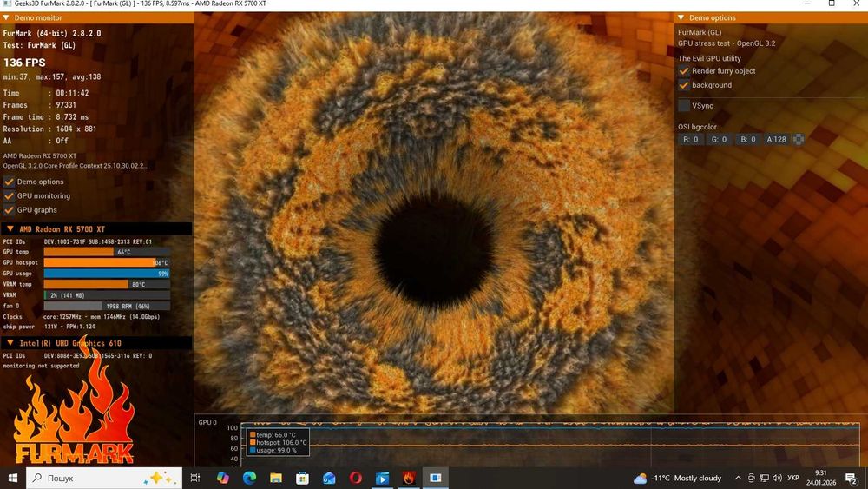Open the OSI bgcolor color swatch
This screenshot has height=489, width=868.
799,140
